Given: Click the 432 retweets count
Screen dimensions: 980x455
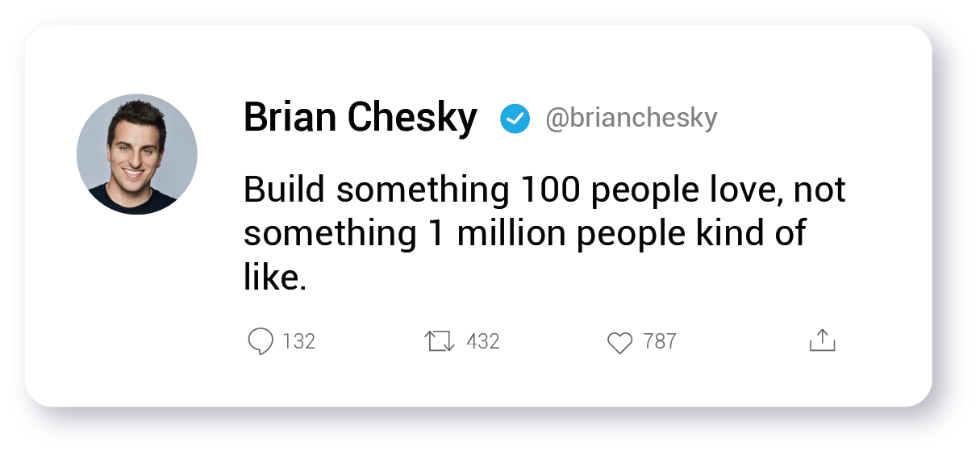Looking at the screenshot, I should 483,341.
